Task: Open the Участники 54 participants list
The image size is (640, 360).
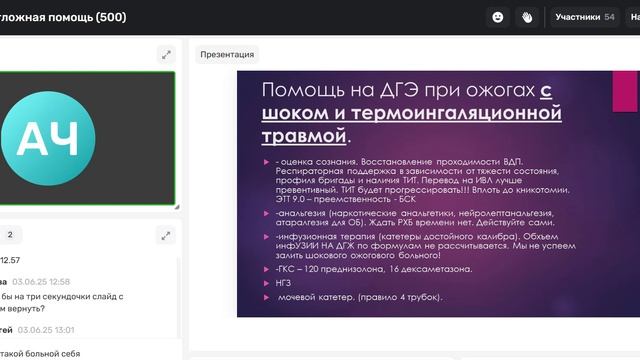Action: tap(585, 17)
